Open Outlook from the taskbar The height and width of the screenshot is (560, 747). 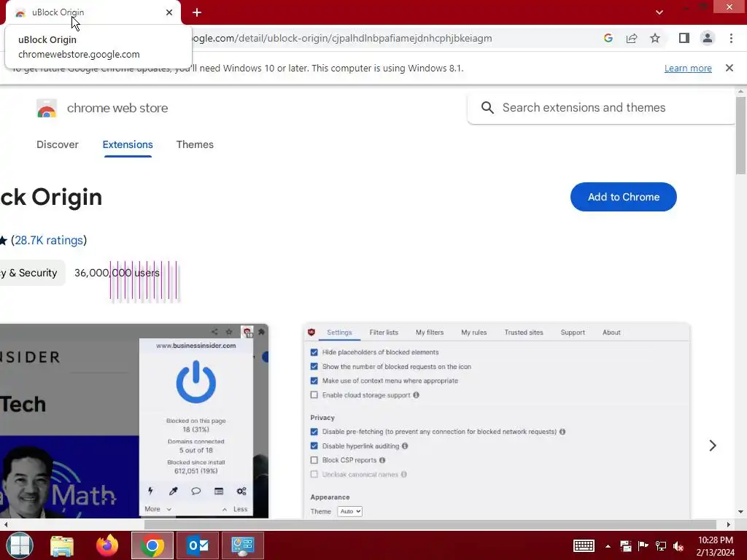[x=198, y=545]
